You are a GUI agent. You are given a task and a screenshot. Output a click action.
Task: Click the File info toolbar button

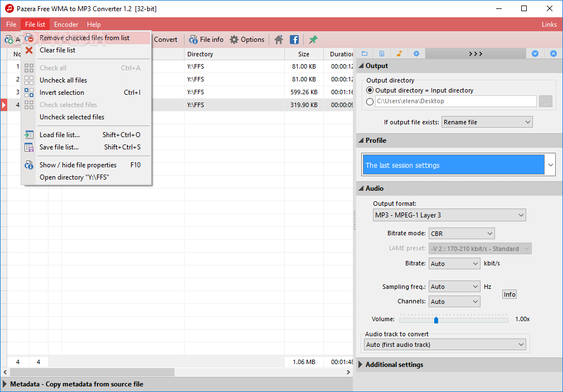point(206,40)
